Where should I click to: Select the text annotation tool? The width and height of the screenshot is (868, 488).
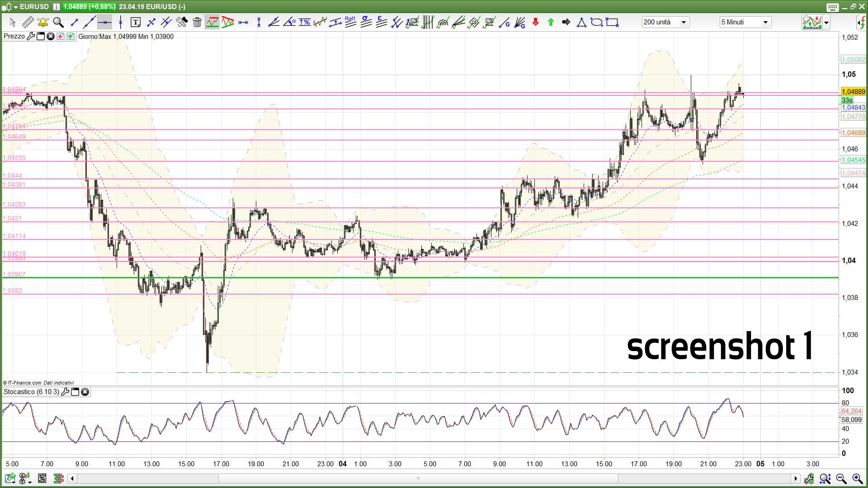point(135,22)
